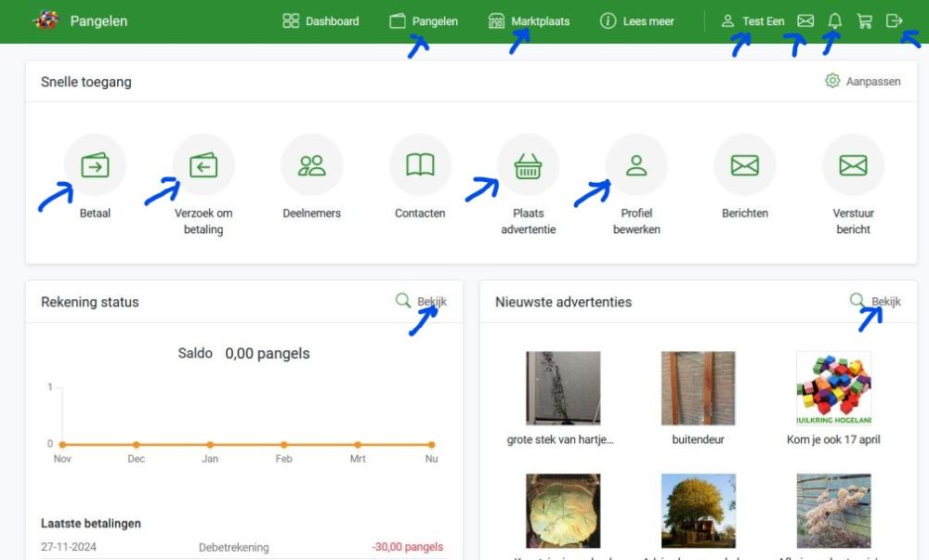Open the Berichten envelope icon
The width and height of the screenshot is (929, 560).
[x=745, y=165]
